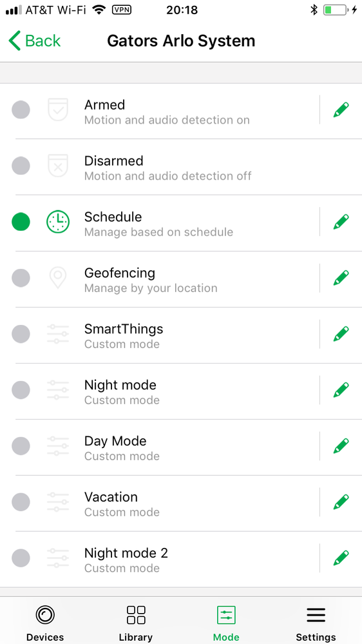Choose the Night mode 2 radio button
This screenshot has height=644, width=362.
point(21,558)
